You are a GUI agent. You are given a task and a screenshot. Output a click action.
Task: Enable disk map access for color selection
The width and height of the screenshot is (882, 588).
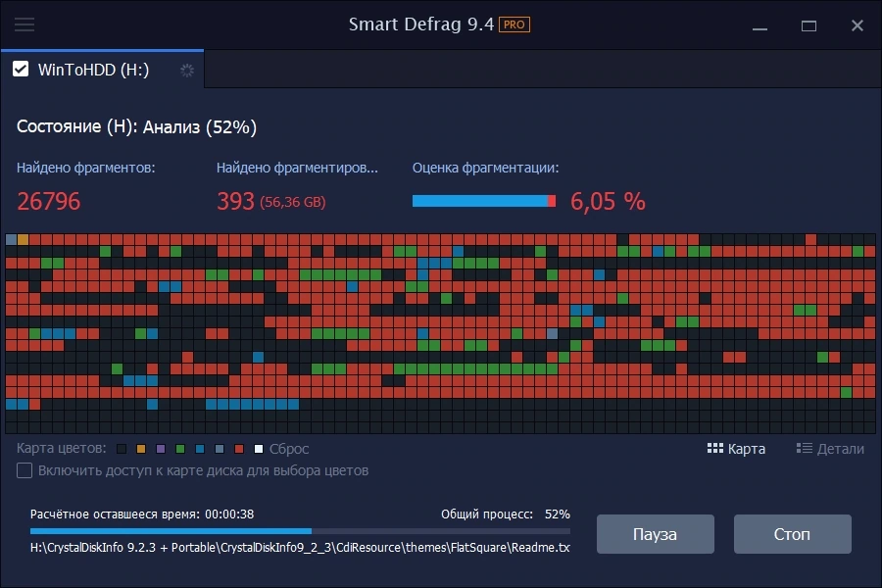tap(24, 470)
